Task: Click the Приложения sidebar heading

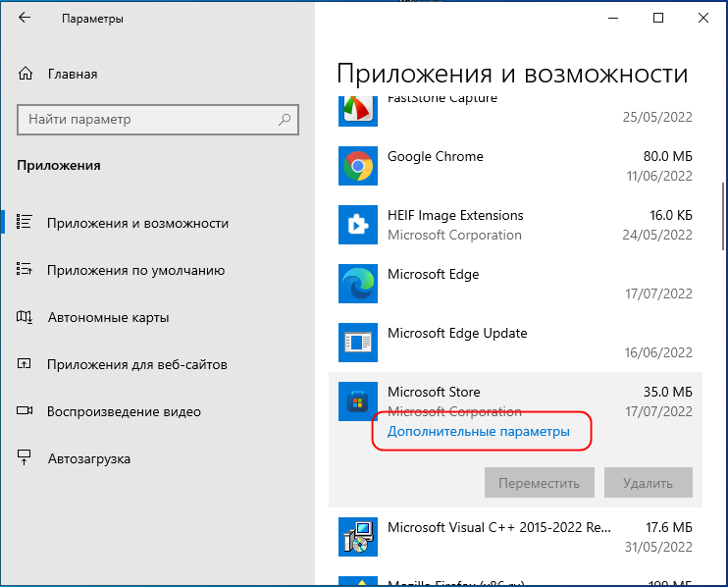Action: coord(59,166)
